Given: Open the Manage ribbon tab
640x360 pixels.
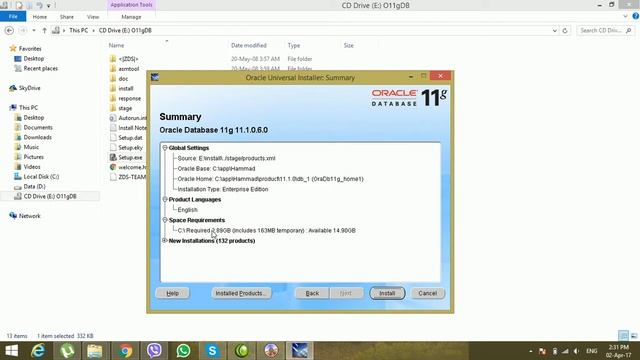Looking at the screenshot, I should point(131,17).
